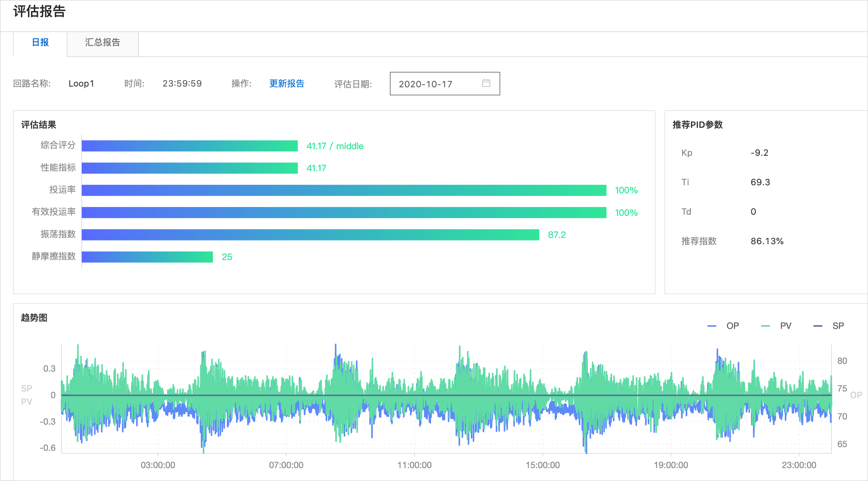
Task: Click the 评估结果 panel heading
Action: [39, 125]
